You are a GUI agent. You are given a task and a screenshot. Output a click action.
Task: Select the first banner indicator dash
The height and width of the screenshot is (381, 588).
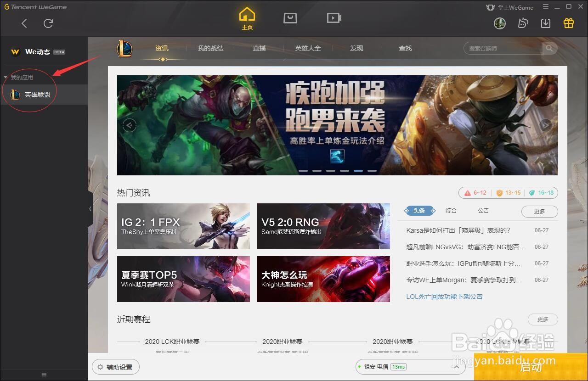303,171
